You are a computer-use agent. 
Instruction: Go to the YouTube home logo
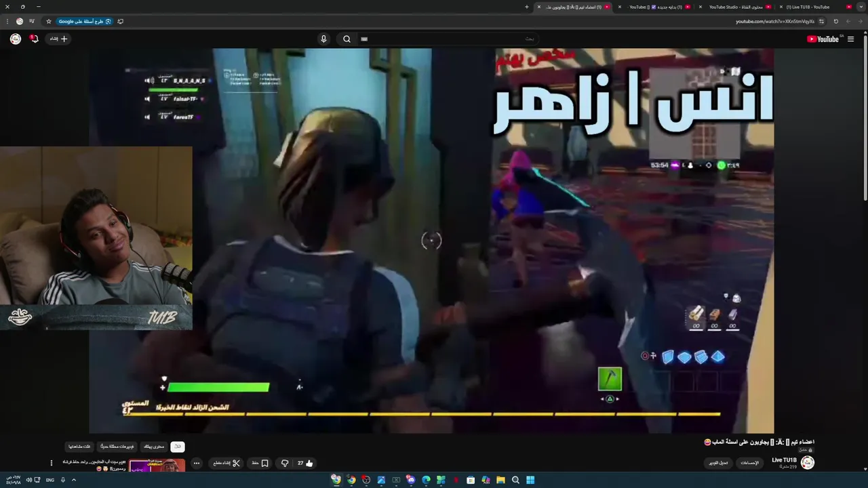coord(823,39)
